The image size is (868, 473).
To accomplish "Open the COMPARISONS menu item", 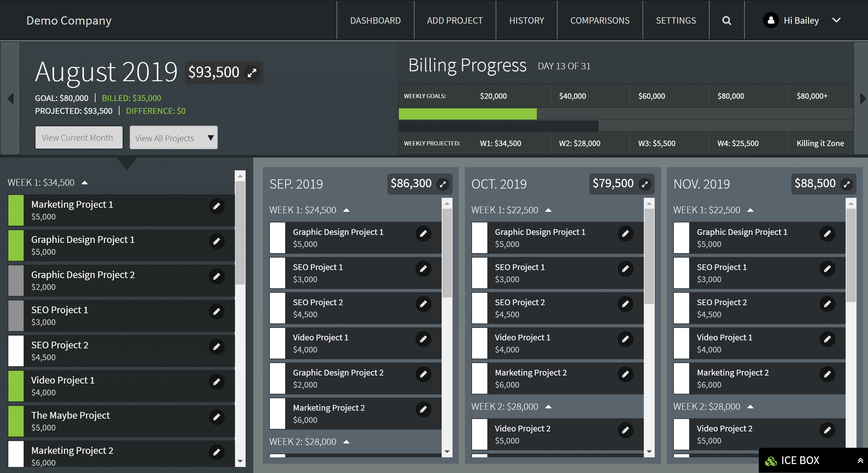I will 600,20.
